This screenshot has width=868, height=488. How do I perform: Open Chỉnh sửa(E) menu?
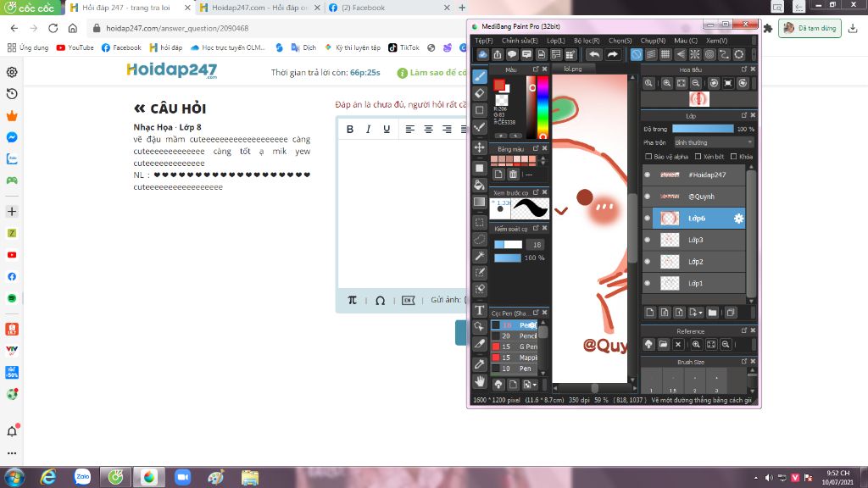520,41
